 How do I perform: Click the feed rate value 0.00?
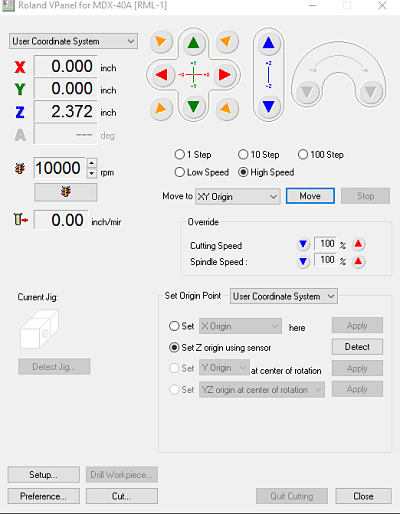pyautogui.click(x=61, y=220)
